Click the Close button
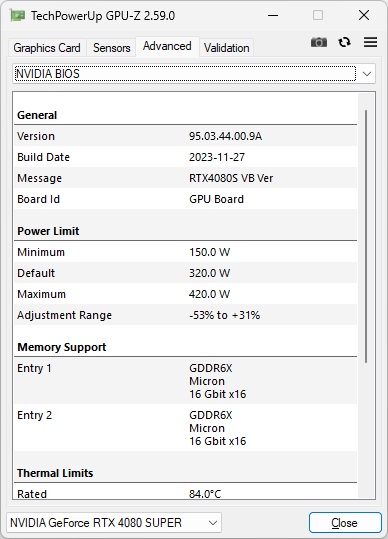 click(345, 523)
